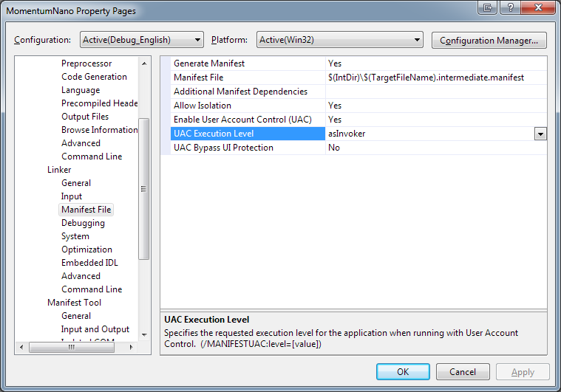
Task: Click the Apply button
Action: pyautogui.click(x=523, y=372)
